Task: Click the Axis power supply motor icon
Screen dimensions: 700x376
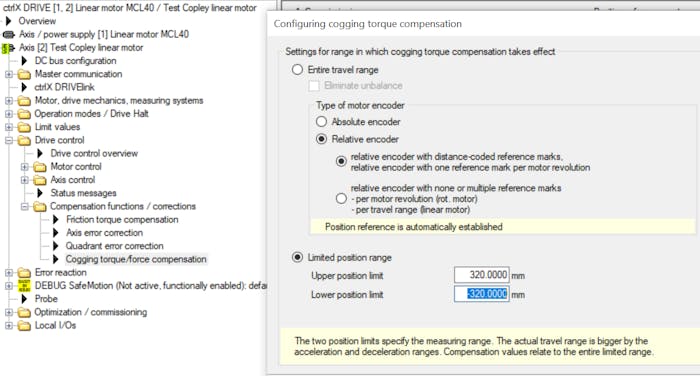Action: pos(8,34)
